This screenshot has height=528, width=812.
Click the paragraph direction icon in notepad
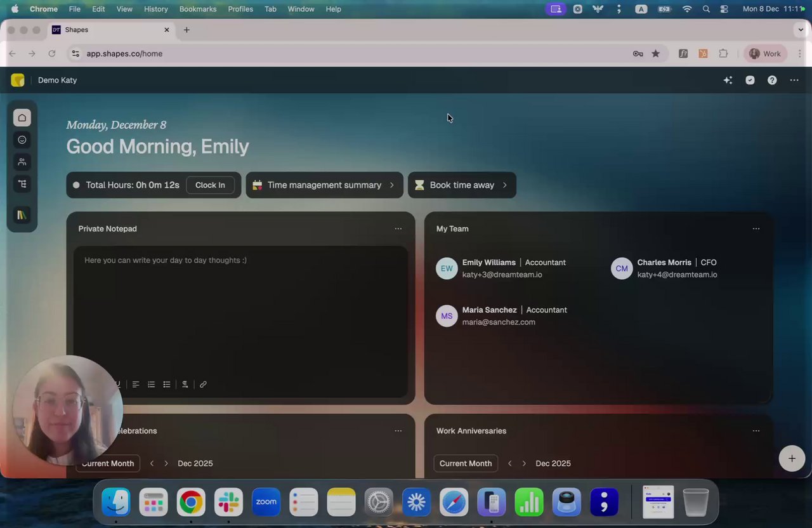(185, 385)
